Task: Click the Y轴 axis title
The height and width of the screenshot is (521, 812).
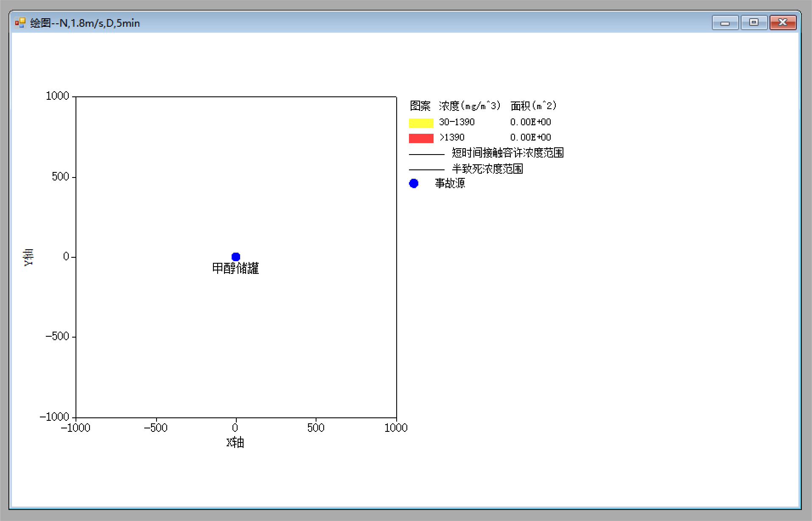Action: (28, 257)
